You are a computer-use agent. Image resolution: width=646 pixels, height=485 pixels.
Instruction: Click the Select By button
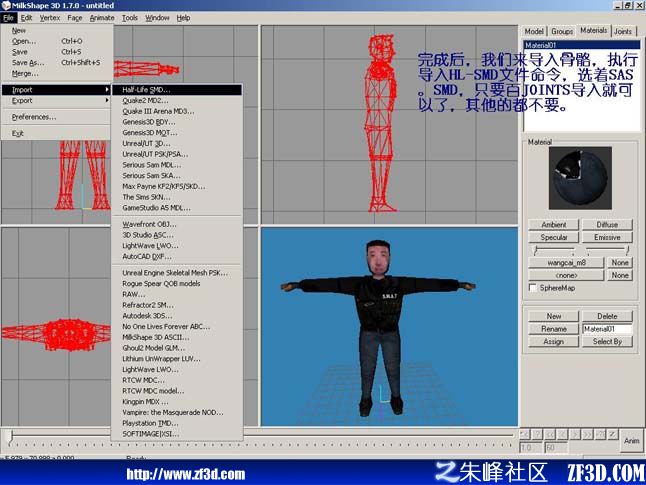click(607, 342)
